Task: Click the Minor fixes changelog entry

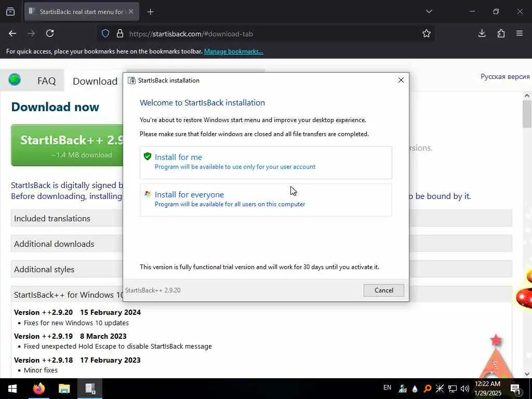Action: (x=41, y=370)
